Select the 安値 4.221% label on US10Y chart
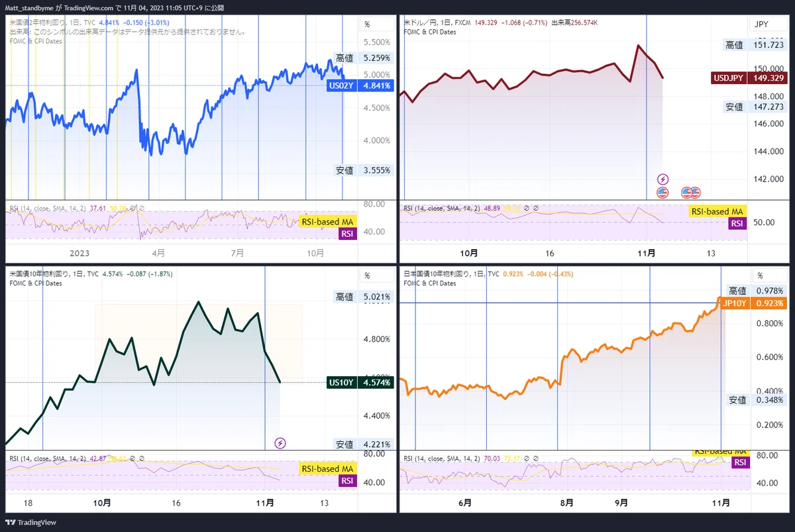 coord(363,445)
